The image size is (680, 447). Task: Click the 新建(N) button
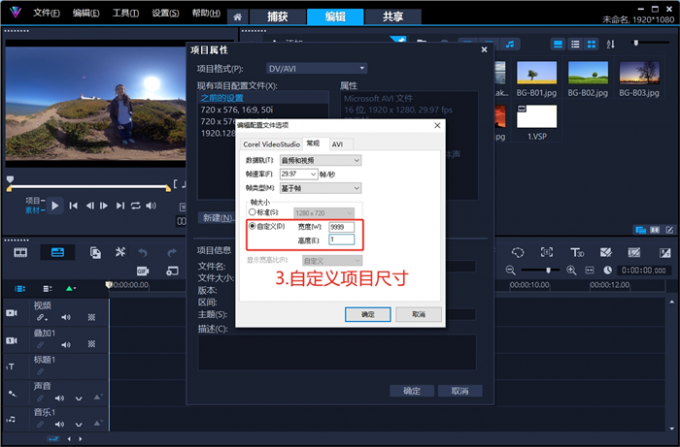[x=217, y=218]
